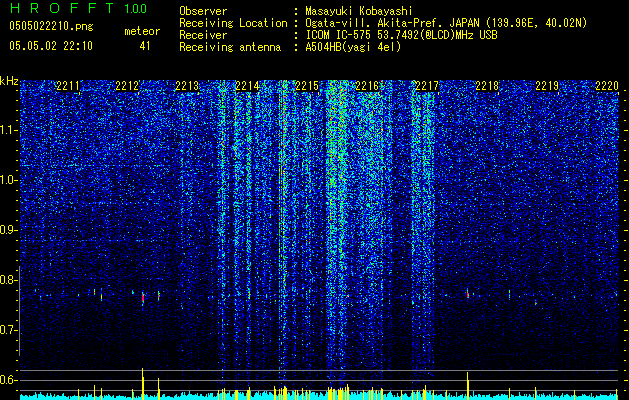Select the ICOM IC-575 receiver details
The width and height of the screenshot is (629, 400).
click(402, 35)
